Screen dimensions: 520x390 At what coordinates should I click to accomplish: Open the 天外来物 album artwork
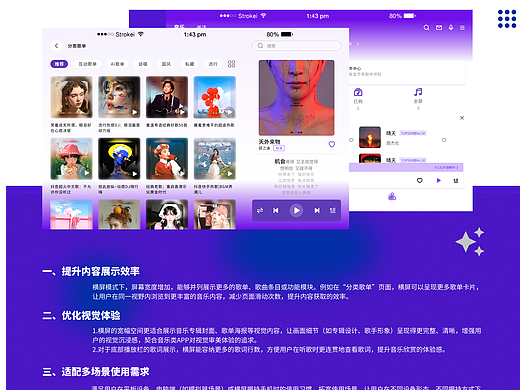[296, 98]
